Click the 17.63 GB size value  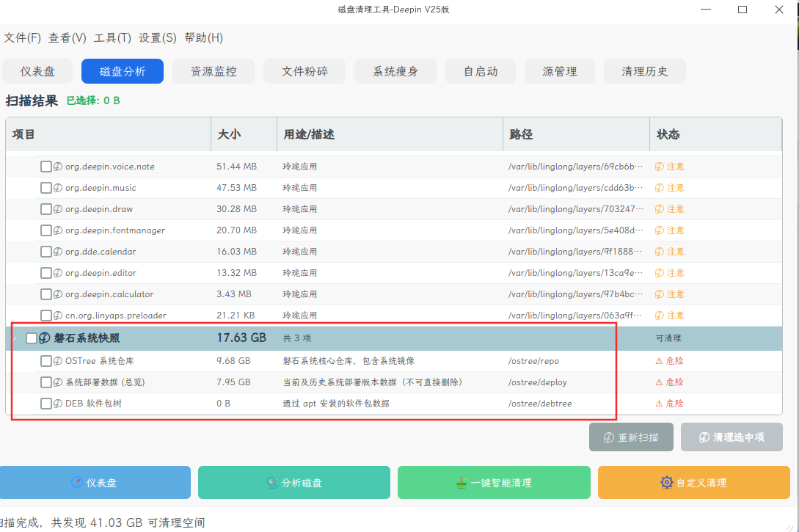(x=241, y=338)
